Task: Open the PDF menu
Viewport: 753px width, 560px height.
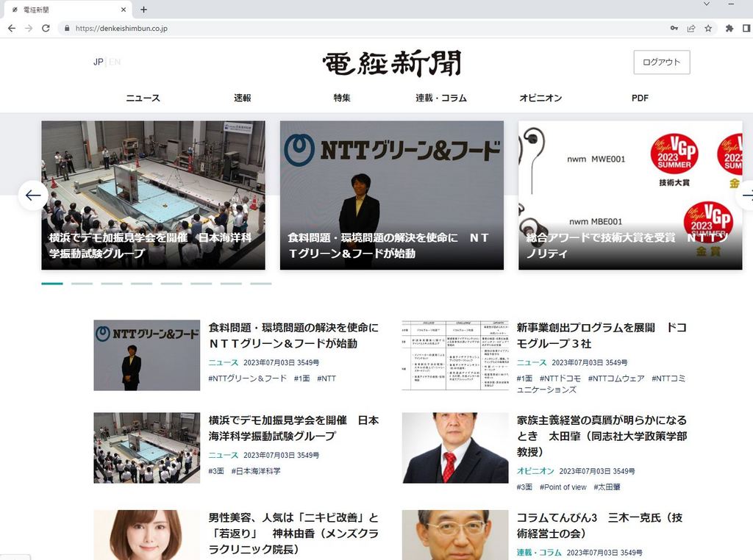Action: tap(640, 98)
